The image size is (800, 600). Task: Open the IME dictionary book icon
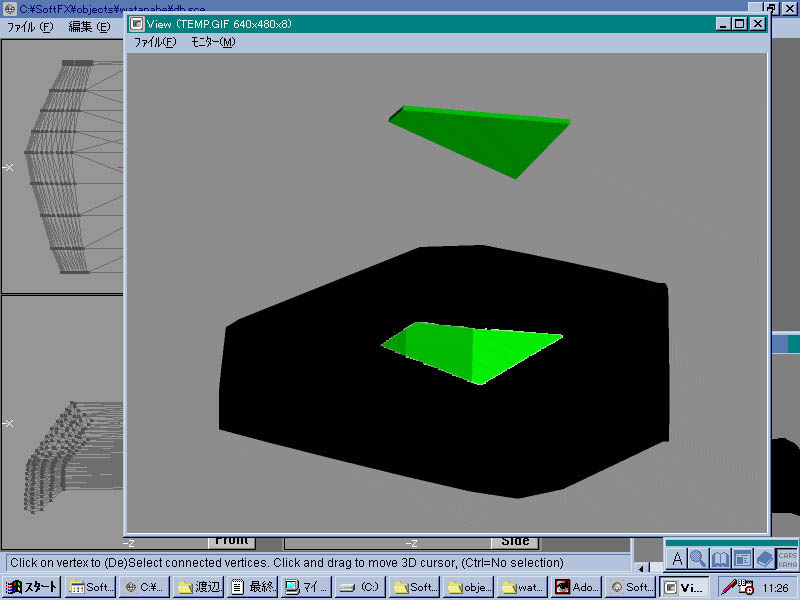point(720,559)
